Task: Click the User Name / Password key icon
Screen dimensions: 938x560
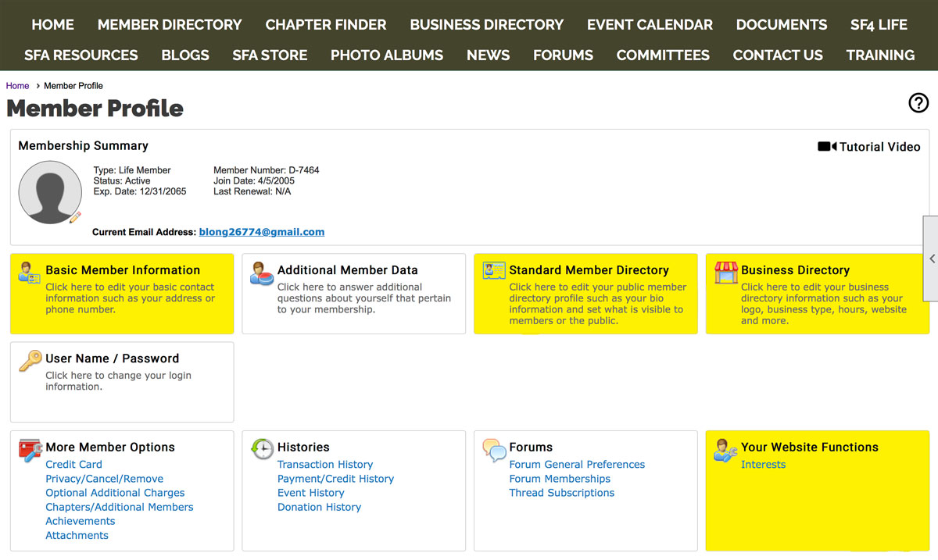Action: (x=30, y=360)
